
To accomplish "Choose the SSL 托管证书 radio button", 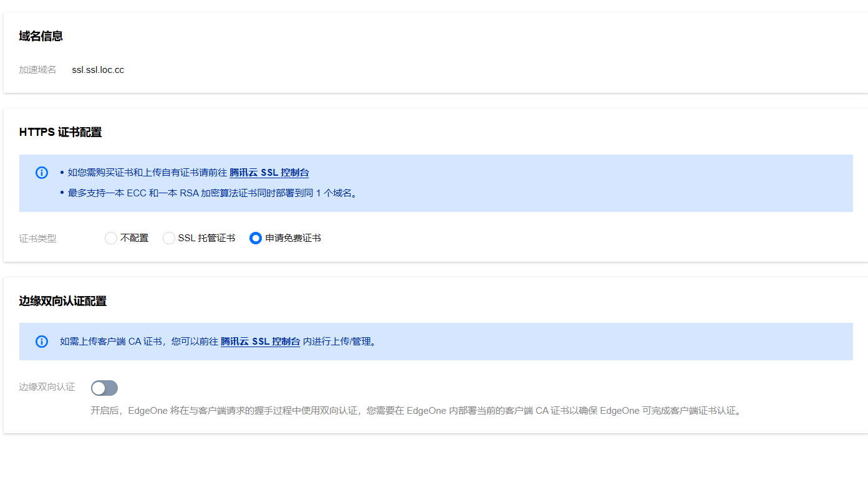I will pyautogui.click(x=169, y=238).
